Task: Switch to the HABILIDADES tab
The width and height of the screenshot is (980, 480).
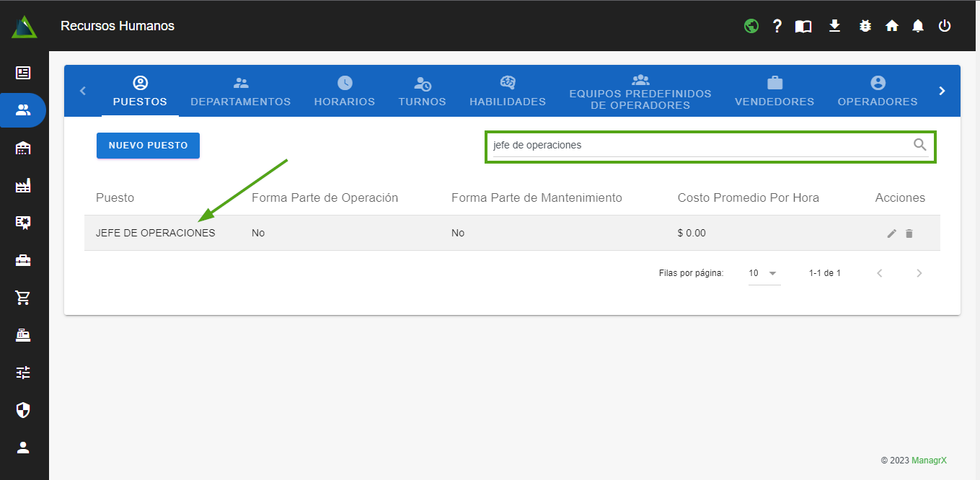Action: 507,92
